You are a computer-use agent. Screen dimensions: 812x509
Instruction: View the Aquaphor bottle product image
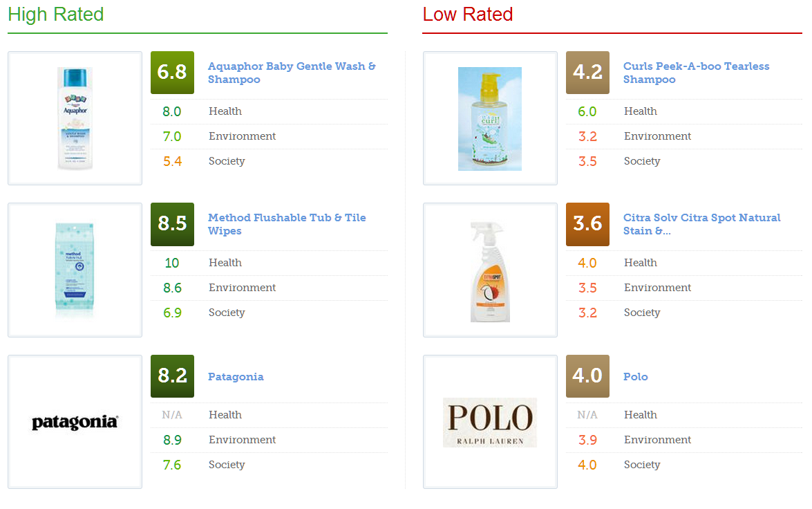tap(75, 118)
